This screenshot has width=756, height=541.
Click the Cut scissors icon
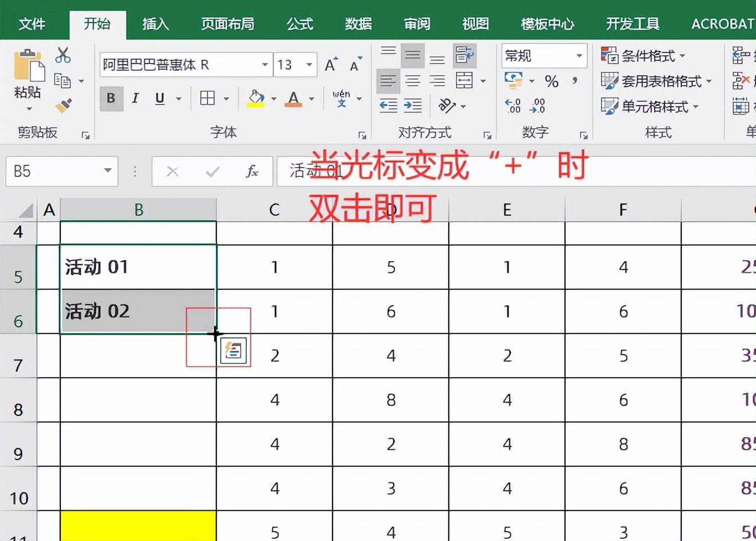pyautogui.click(x=63, y=55)
